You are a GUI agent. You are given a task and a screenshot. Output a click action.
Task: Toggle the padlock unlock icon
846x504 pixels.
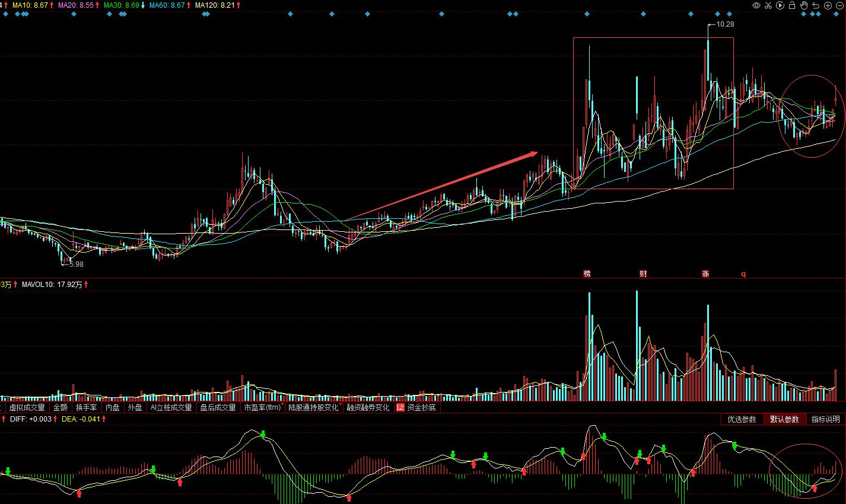(x=792, y=5)
